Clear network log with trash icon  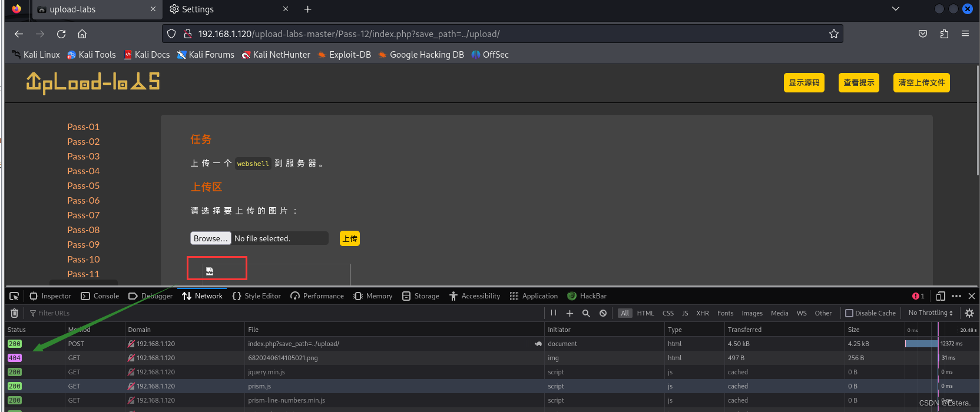click(15, 313)
